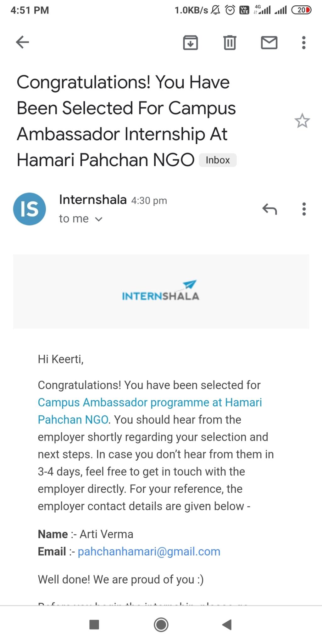Tap the Android back triangle button
Image resolution: width=322 pixels, height=644 pixels.
click(x=227, y=625)
